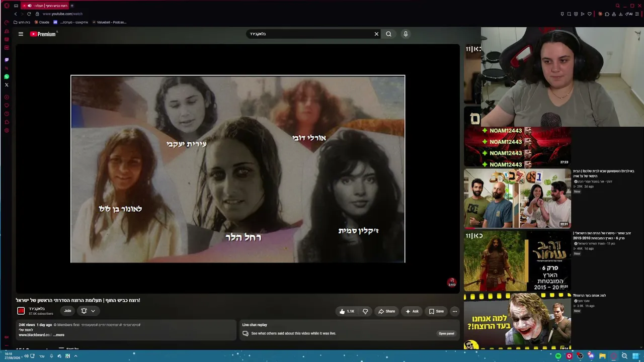Open the notification bell dropdown
Viewport: 644px width, 362px height.
88,311
